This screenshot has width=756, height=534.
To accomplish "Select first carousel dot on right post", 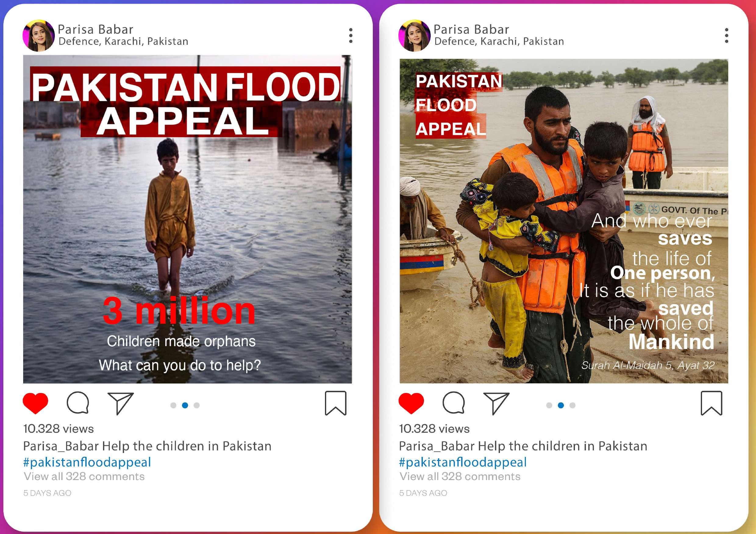I will pos(549,405).
